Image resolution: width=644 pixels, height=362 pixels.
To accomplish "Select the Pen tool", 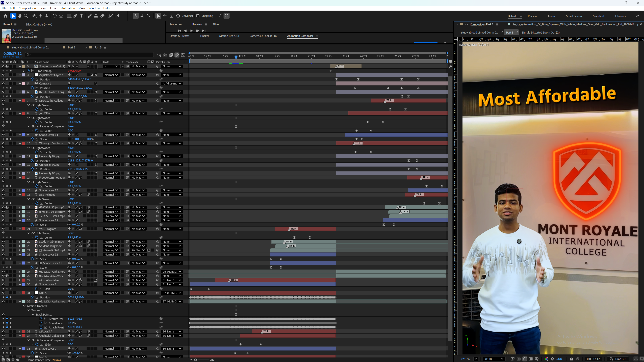I will point(75,16).
